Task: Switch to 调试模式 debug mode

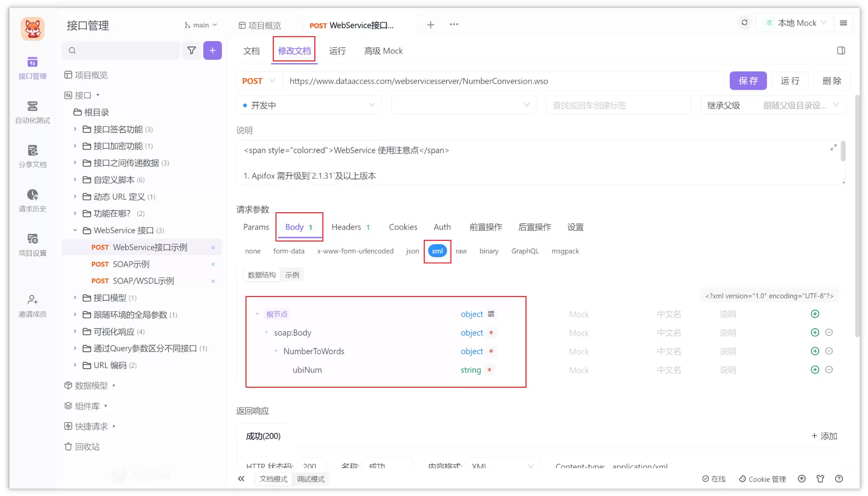Action: (311, 479)
